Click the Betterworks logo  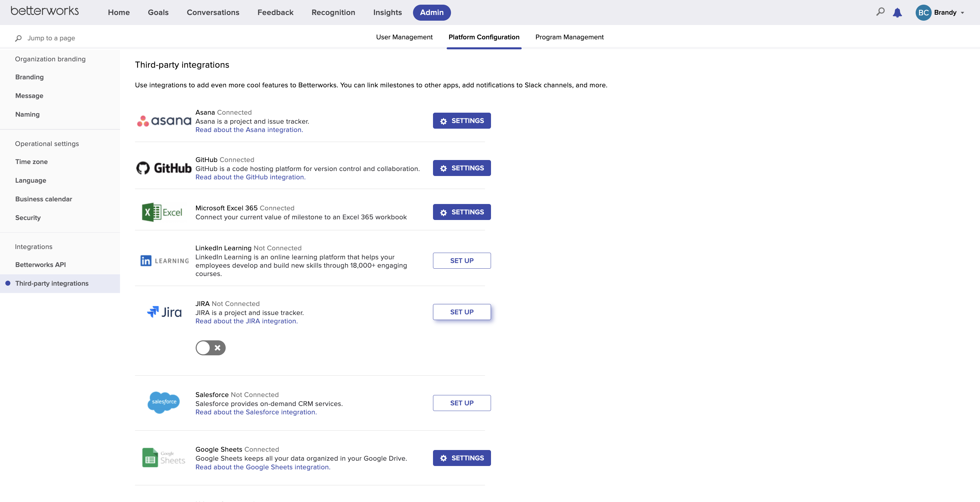45,11
